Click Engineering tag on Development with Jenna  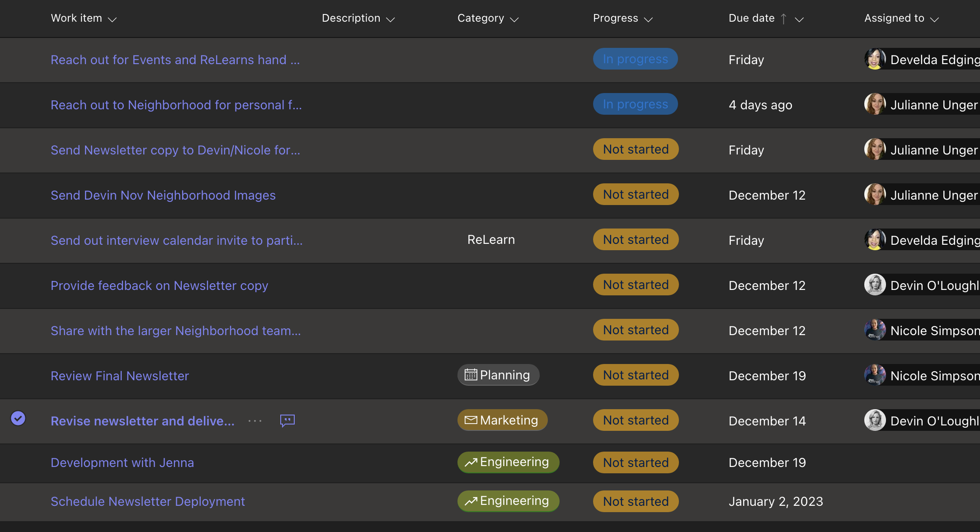(x=508, y=462)
